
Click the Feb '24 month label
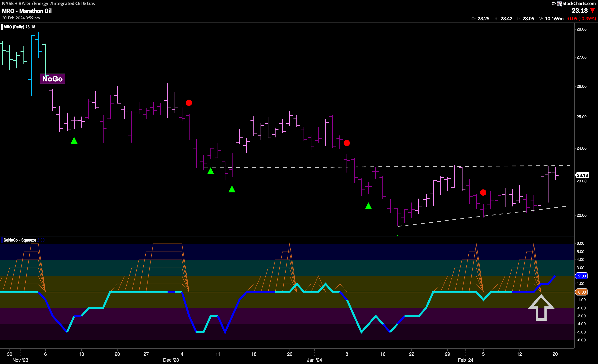pyautogui.click(x=465, y=360)
